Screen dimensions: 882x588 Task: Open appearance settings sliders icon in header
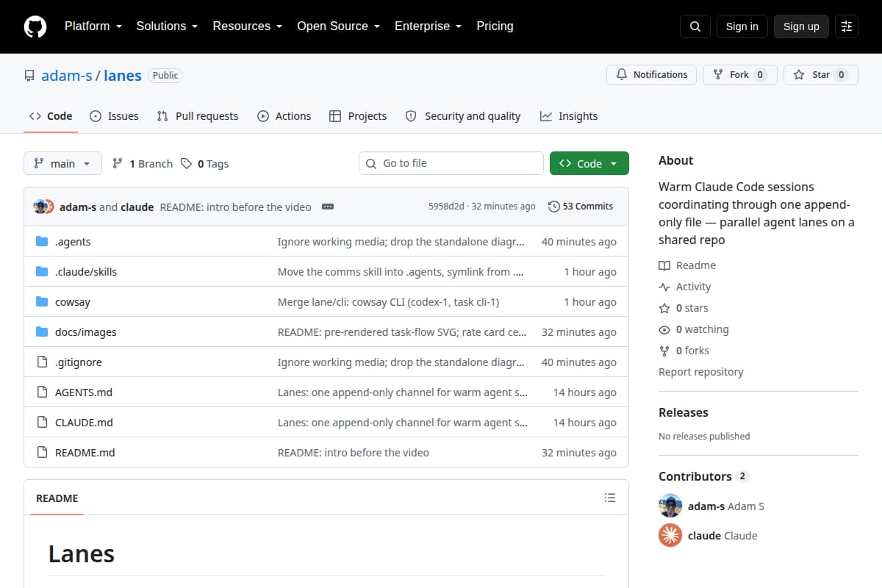847,26
